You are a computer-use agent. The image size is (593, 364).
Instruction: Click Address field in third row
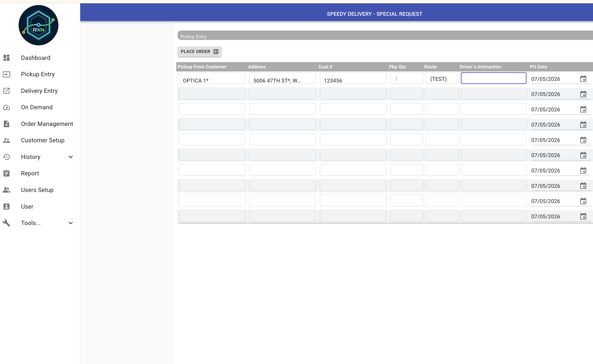tap(282, 109)
